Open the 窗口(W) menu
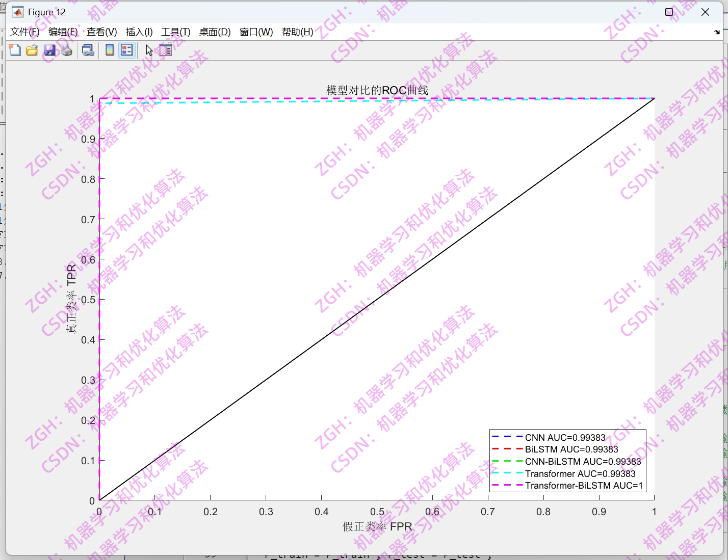 (x=255, y=32)
